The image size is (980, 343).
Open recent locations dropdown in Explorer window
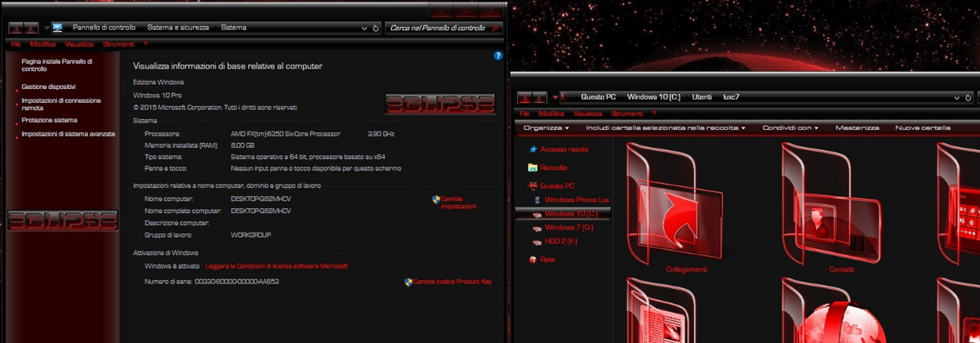pos(555,98)
